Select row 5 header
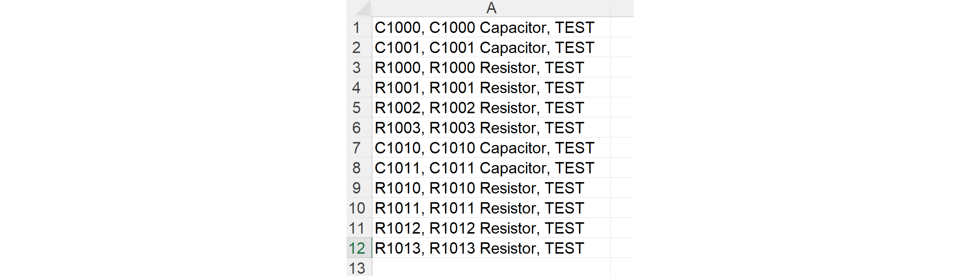The height and width of the screenshot is (276, 980). tap(357, 108)
